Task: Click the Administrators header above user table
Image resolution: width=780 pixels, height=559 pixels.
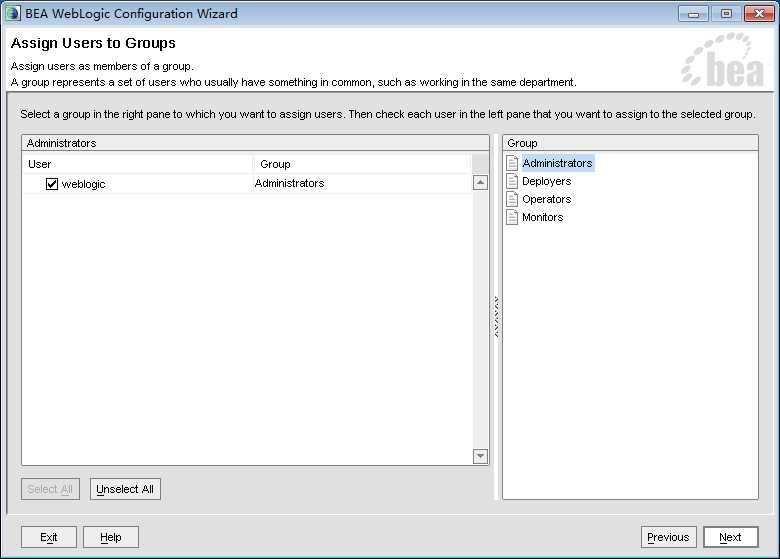Action: 255,143
